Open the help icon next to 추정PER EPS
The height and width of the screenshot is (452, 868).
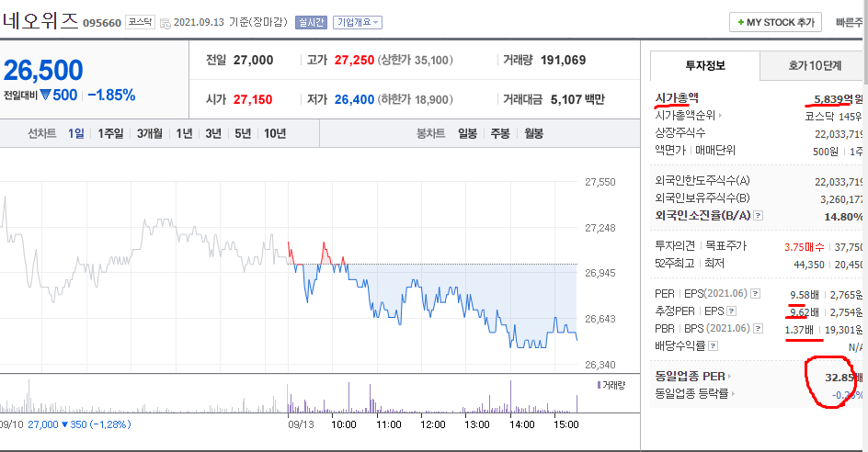tap(731, 311)
